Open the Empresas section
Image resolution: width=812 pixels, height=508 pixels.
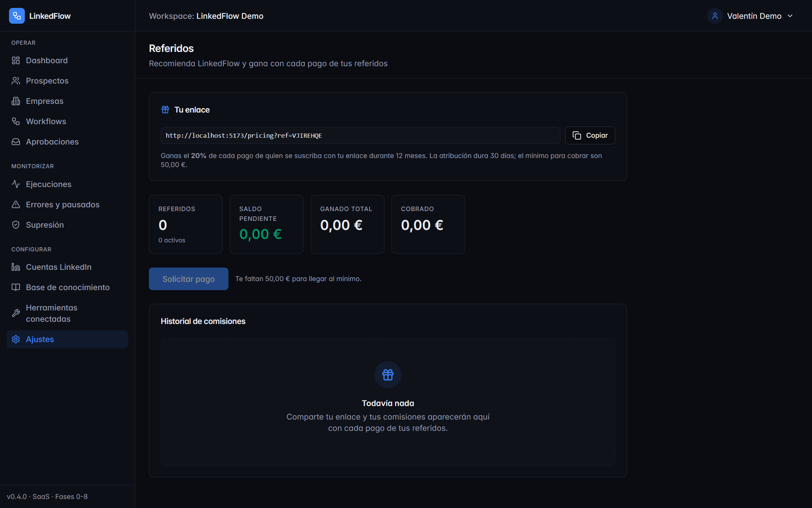(67, 101)
